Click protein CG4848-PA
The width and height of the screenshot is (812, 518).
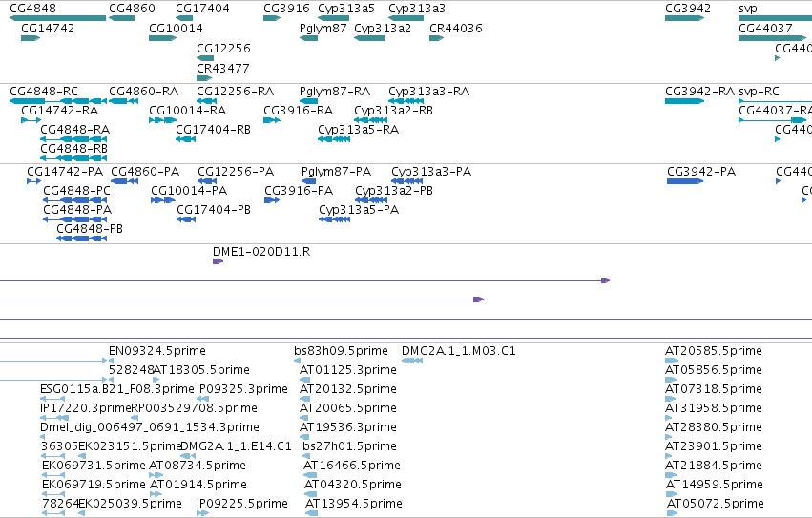(77, 210)
